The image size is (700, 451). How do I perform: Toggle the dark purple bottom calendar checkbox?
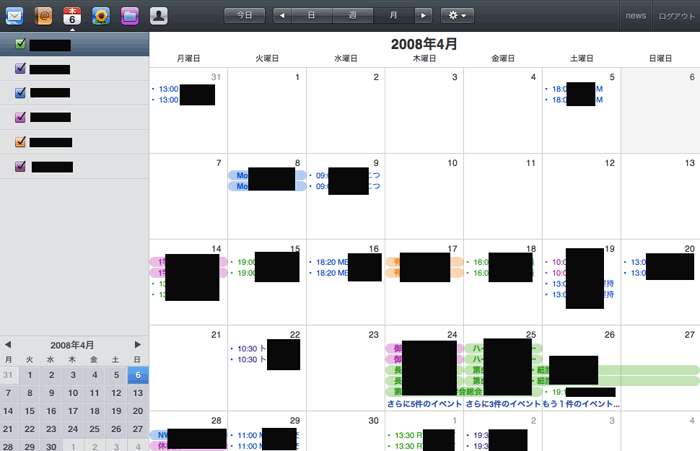pyautogui.click(x=20, y=166)
